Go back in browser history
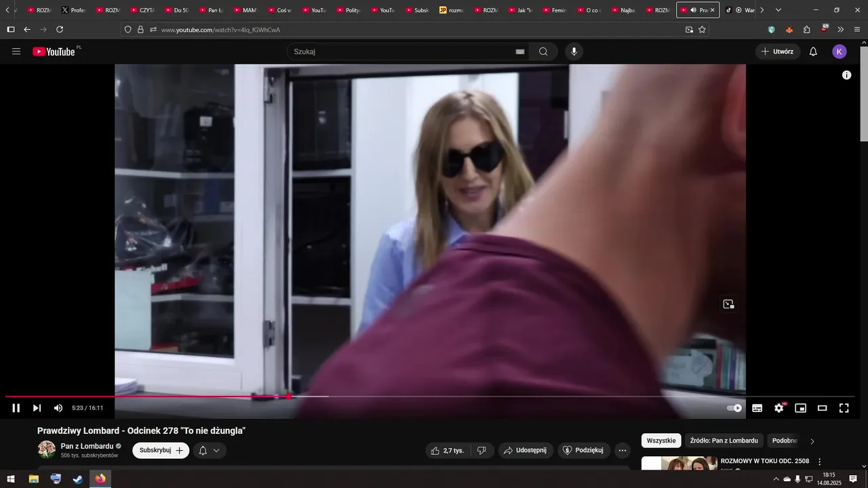 click(27, 30)
